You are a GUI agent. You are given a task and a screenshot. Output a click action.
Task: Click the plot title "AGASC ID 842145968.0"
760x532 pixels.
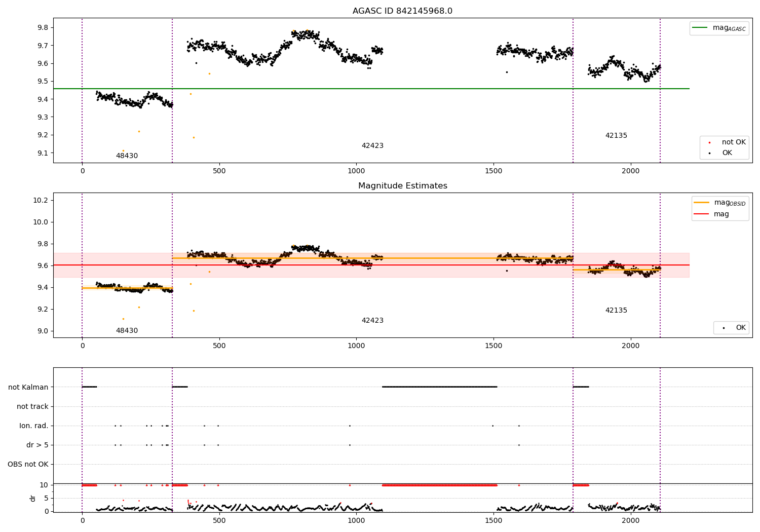[x=402, y=11]
